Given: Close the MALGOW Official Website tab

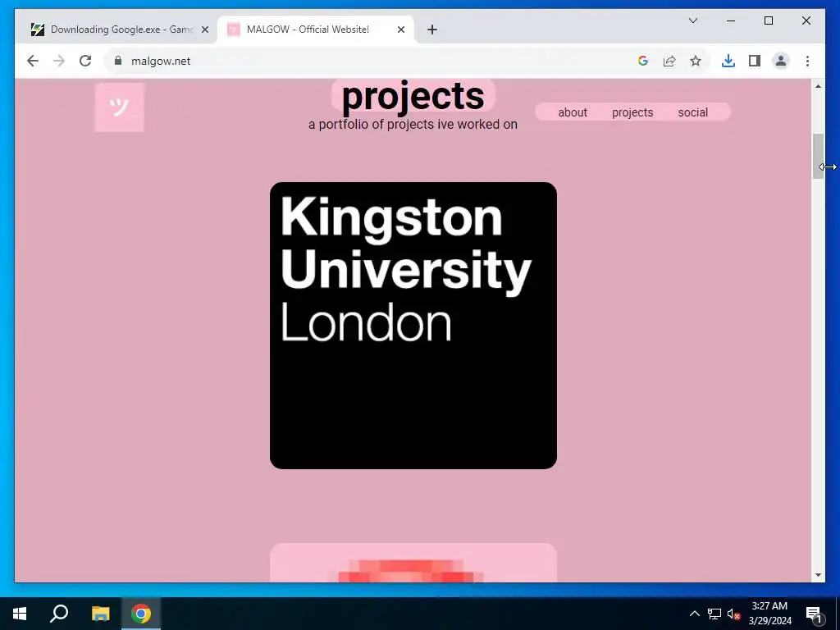Looking at the screenshot, I should [x=400, y=30].
